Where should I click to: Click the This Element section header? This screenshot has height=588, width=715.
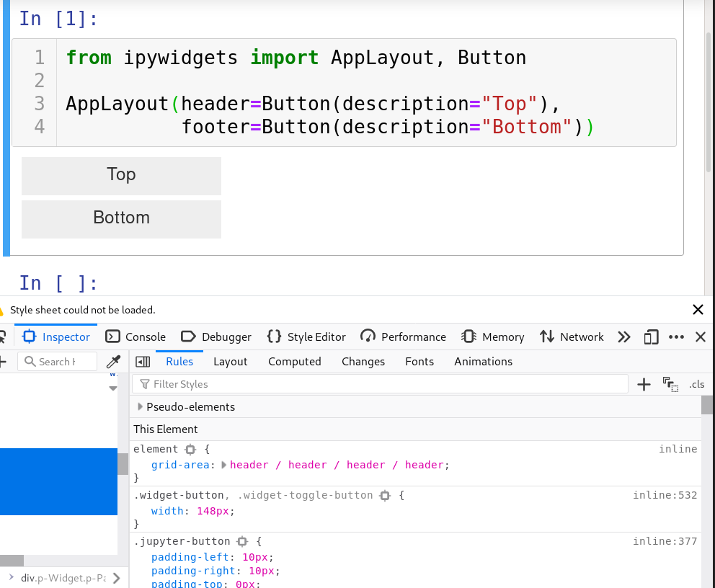point(415,429)
